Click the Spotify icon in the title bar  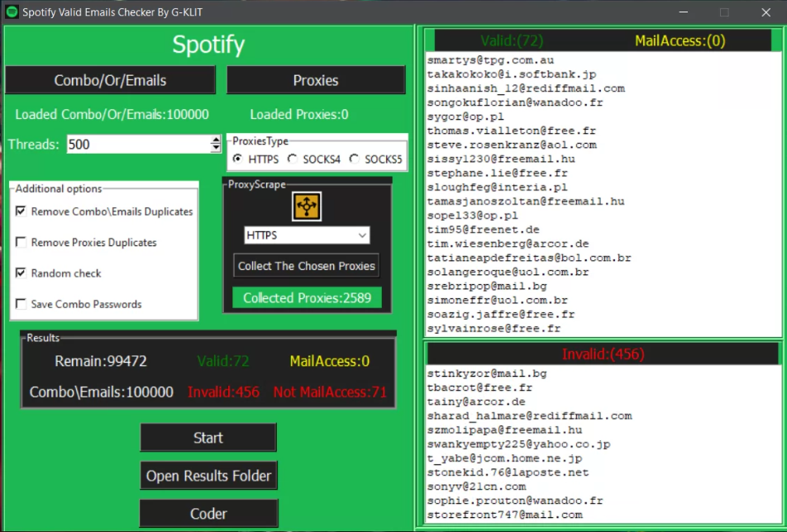click(10, 12)
